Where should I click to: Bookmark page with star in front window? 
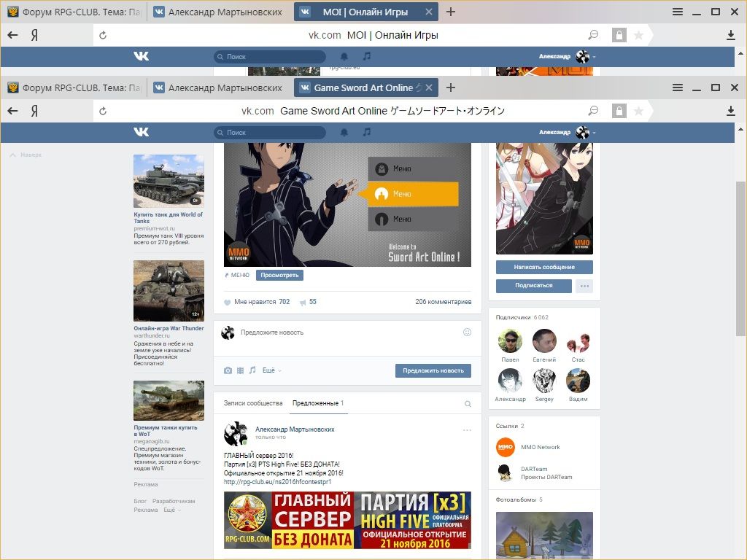(638, 111)
